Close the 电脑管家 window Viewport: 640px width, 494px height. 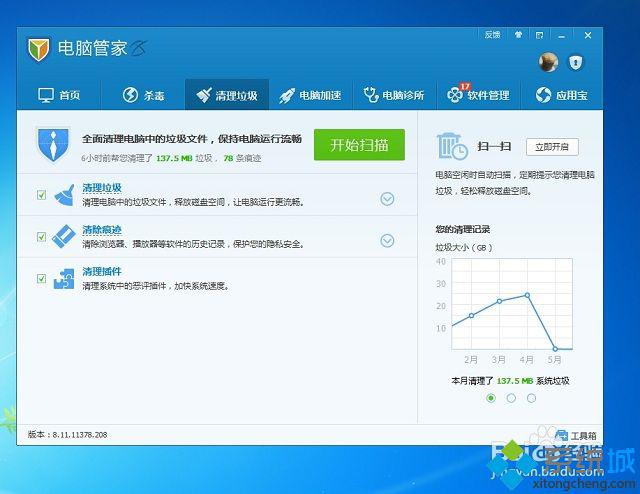tap(588, 36)
